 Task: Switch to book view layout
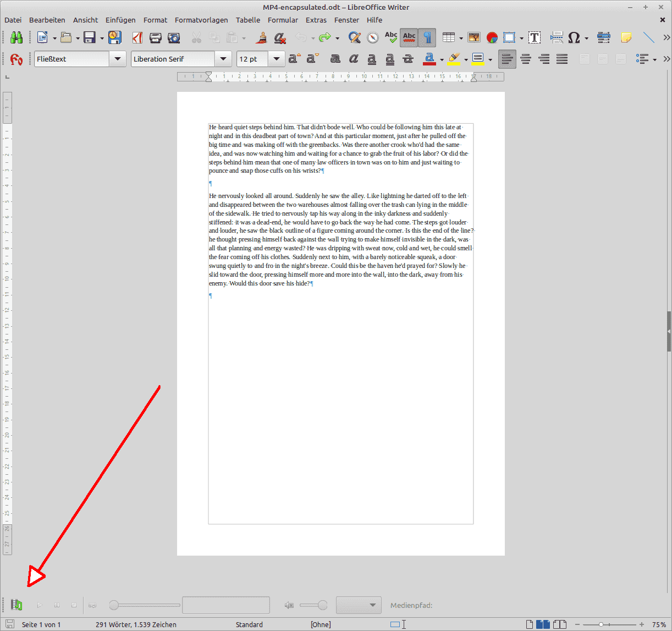point(560,624)
